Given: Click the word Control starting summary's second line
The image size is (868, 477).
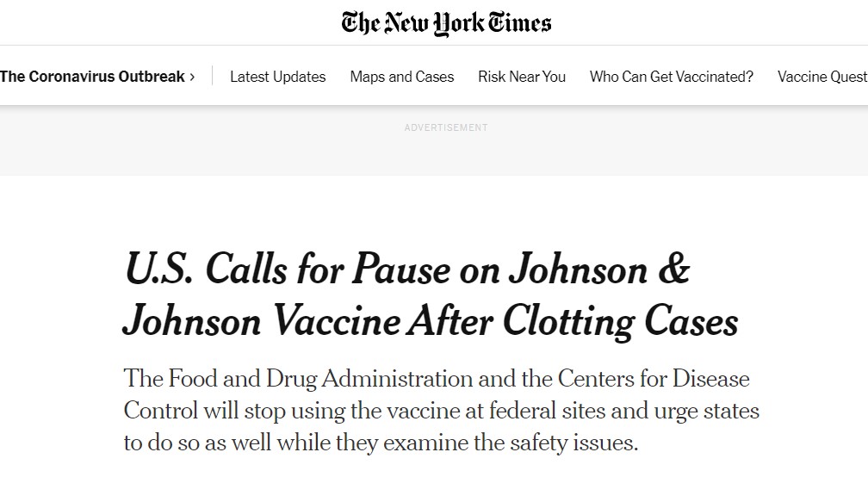Looking at the screenshot, I should 159,410.
